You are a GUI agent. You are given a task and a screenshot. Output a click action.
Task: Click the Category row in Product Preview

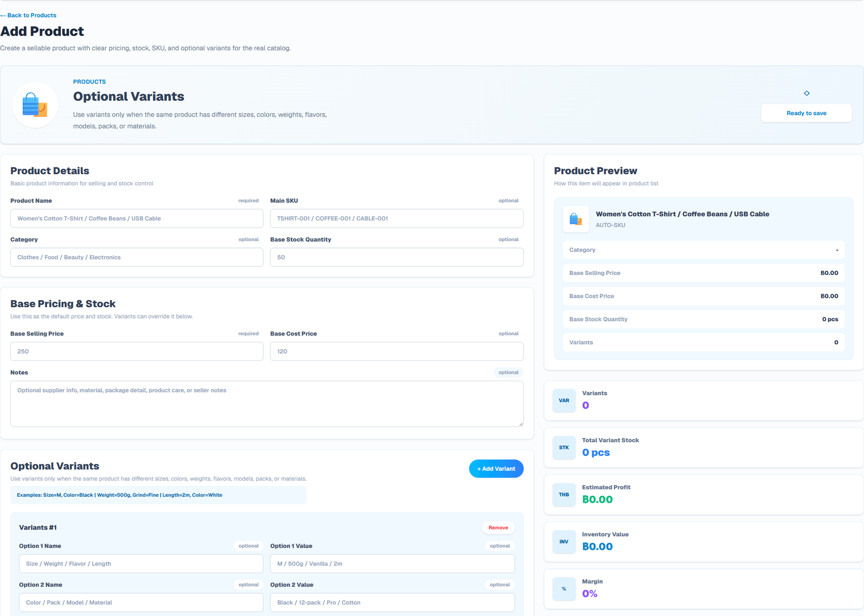(704, 250)
